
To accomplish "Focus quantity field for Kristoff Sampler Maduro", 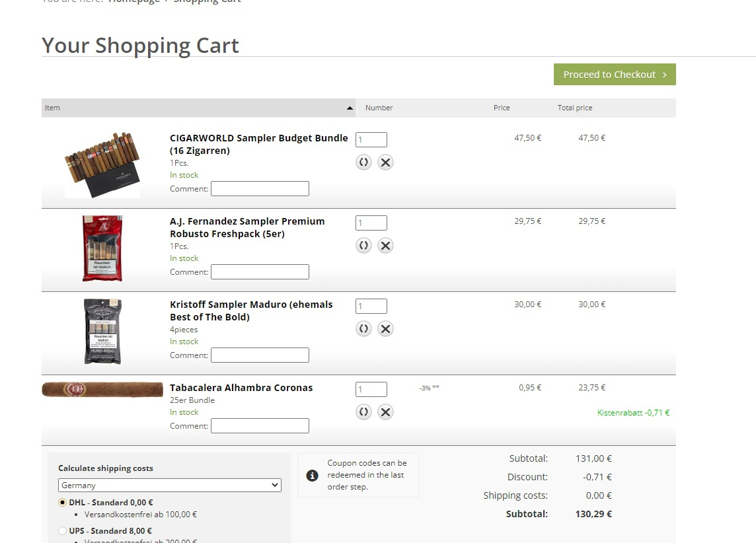I will click(371, 306).
